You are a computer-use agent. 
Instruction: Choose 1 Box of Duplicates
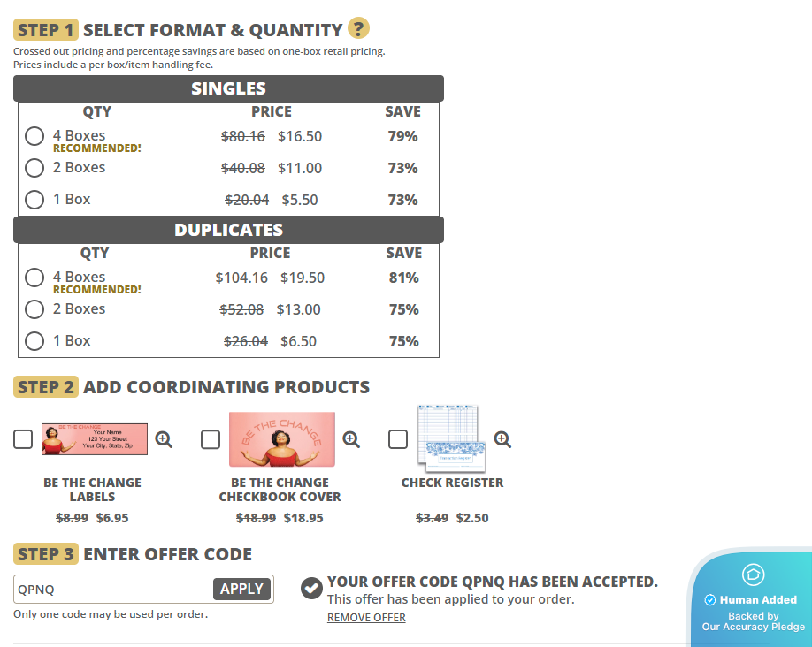pos(34,341)
